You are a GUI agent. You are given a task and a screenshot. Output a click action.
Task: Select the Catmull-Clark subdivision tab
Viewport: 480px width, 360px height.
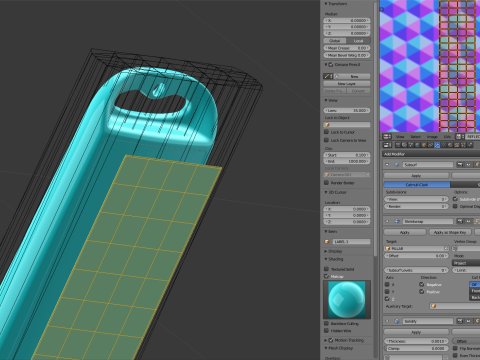(417, 185)
